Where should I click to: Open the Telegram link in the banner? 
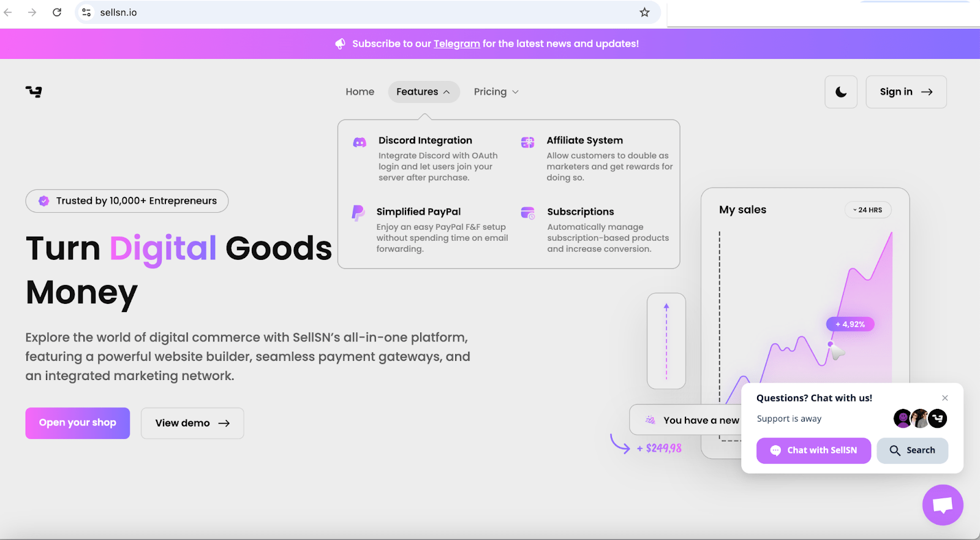[456, 44]
